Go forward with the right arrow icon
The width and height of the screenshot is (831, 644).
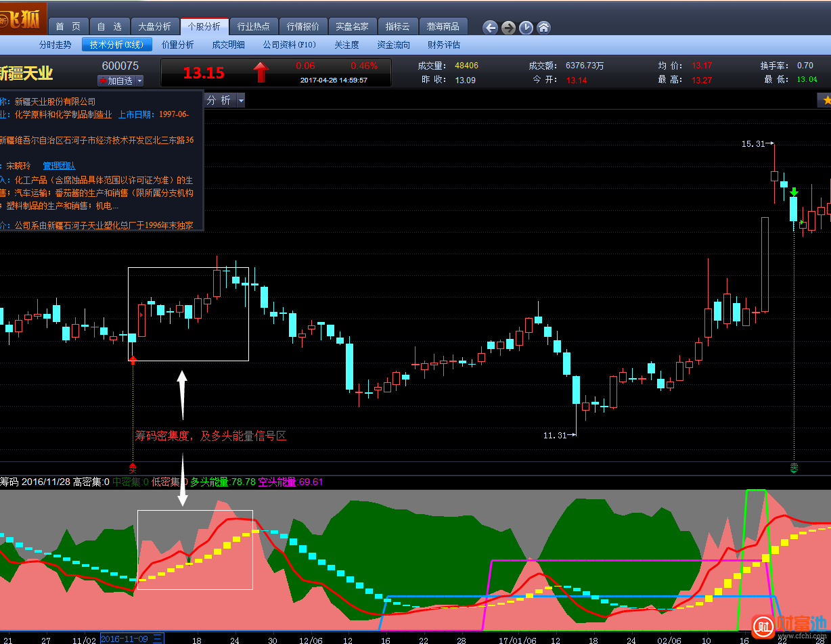pyautogui.click(x=508, y=28)
